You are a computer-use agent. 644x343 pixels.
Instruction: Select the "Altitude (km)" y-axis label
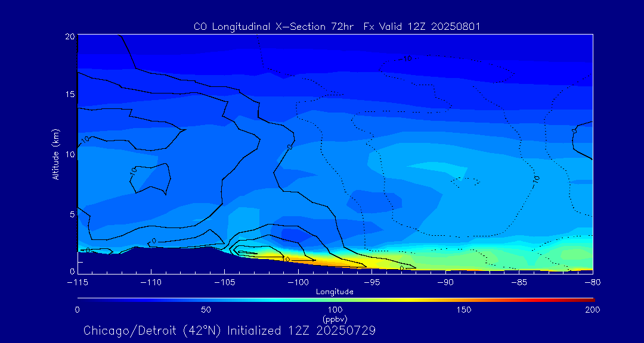pos(55,154)
